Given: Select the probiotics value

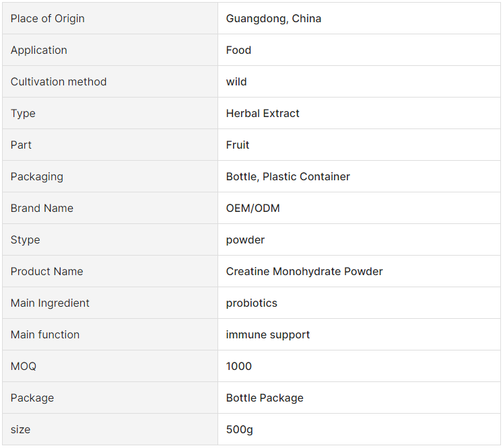Looking at the screenshot, I should tap(252, 303).
